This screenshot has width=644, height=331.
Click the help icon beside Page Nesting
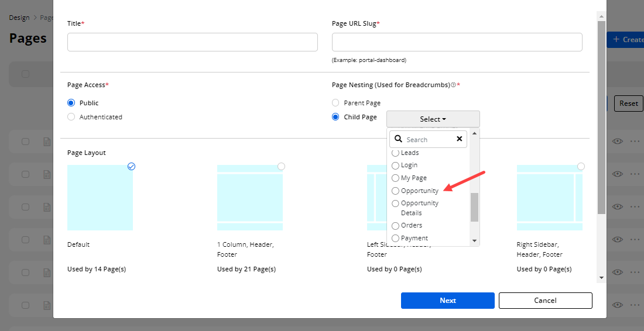click(x=453, y=85)
